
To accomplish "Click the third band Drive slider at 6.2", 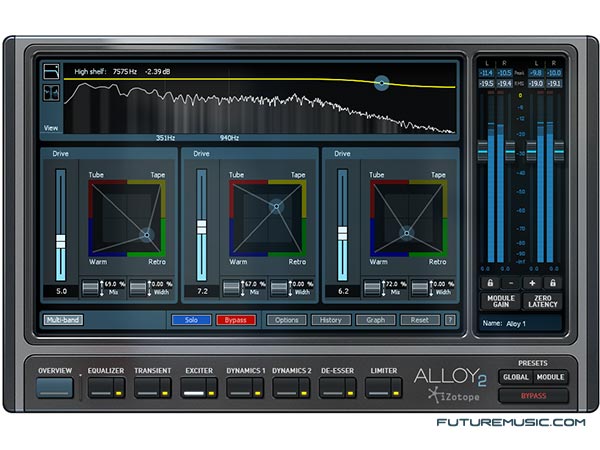I will tap(342, 233).
